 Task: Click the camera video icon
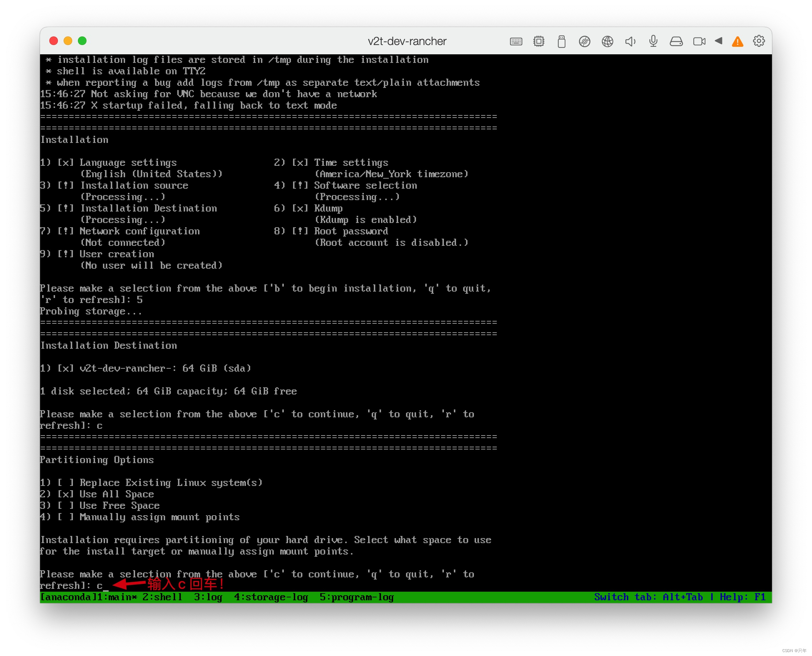[699, 41]
